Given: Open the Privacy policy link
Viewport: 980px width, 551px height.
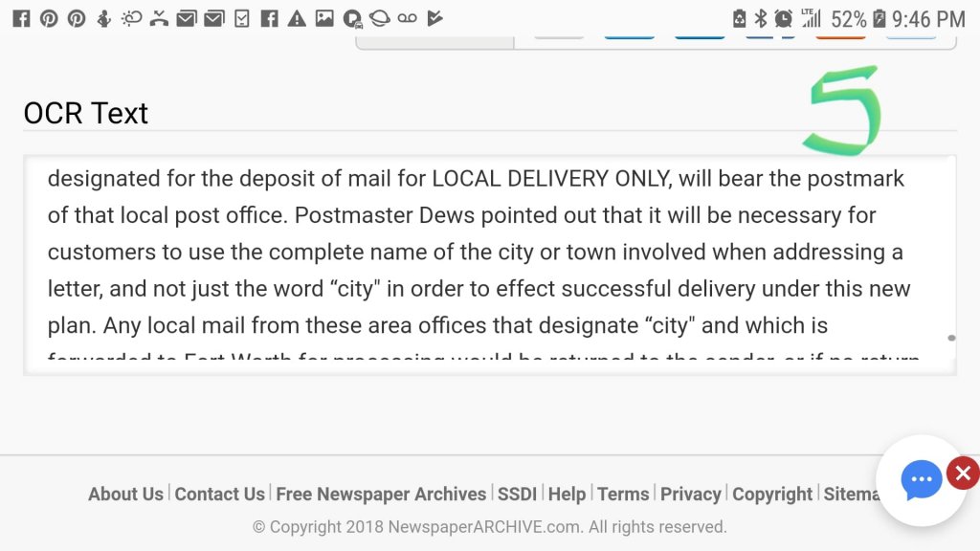Looking at the screenshot, I should pyautogui.click(x=690, y=495).
